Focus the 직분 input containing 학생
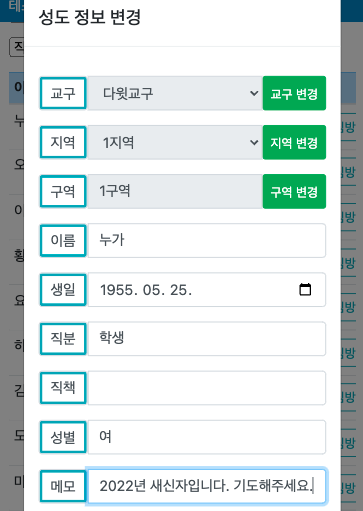363x511 pixels. tap(206, 339)
